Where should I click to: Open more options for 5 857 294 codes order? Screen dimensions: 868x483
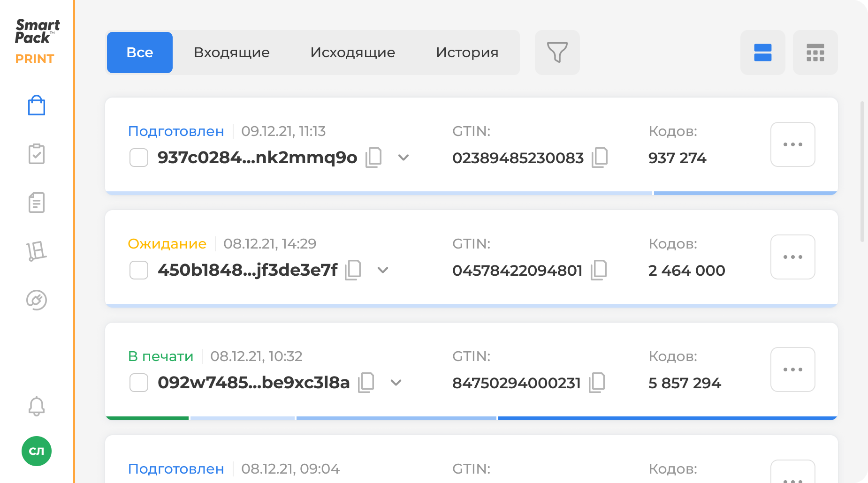point(793,370)
